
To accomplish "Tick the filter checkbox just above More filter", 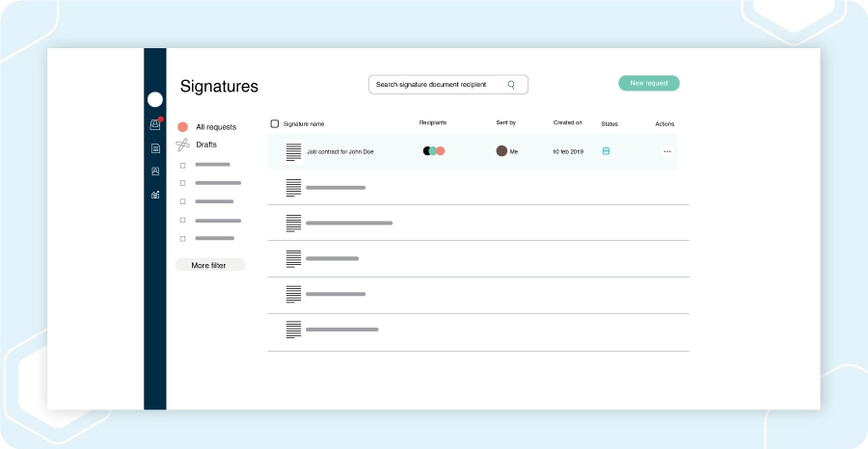I will click(182, 239).
